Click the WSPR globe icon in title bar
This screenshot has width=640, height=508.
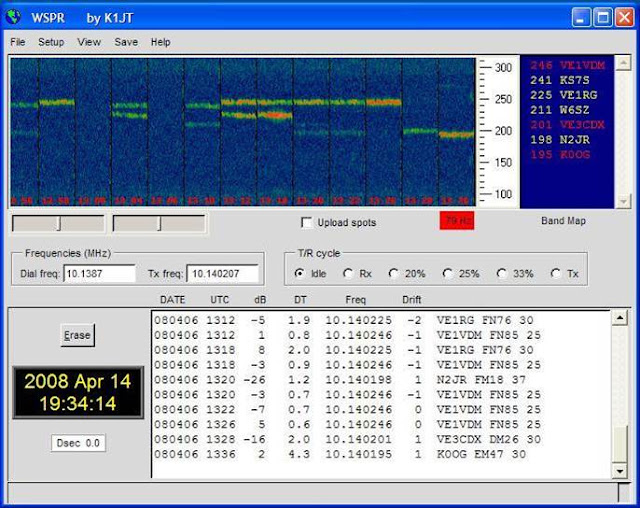coord(13,17)
